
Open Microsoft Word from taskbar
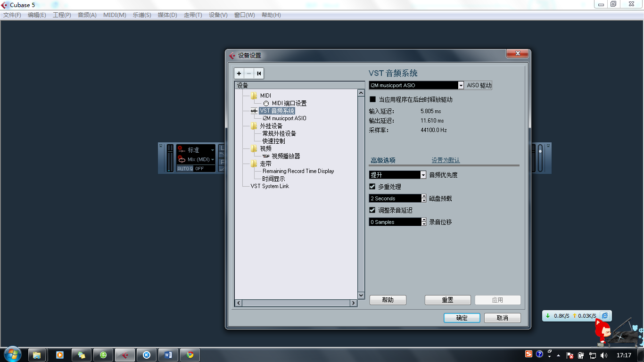pyautogui.click(x=168, y=355)
